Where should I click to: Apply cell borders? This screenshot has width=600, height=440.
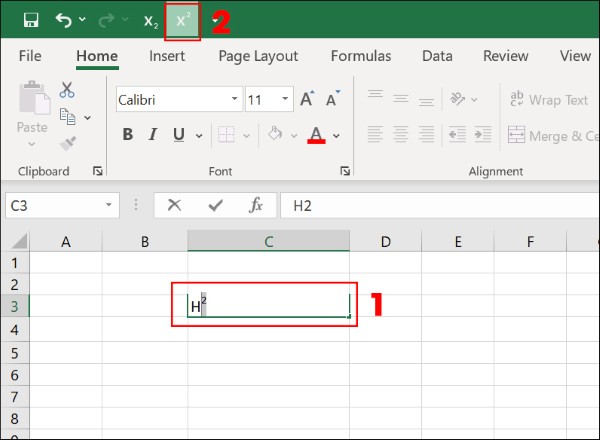pyautogui.click(x=226, y=134)
